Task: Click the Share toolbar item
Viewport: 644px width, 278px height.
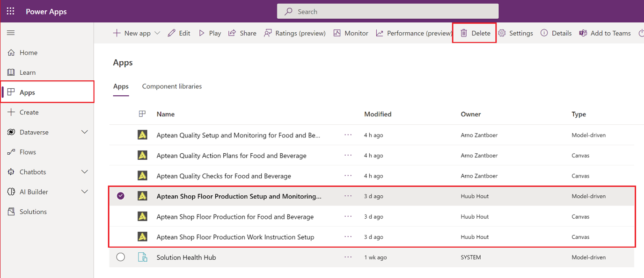Action: (x=242, y=33)
